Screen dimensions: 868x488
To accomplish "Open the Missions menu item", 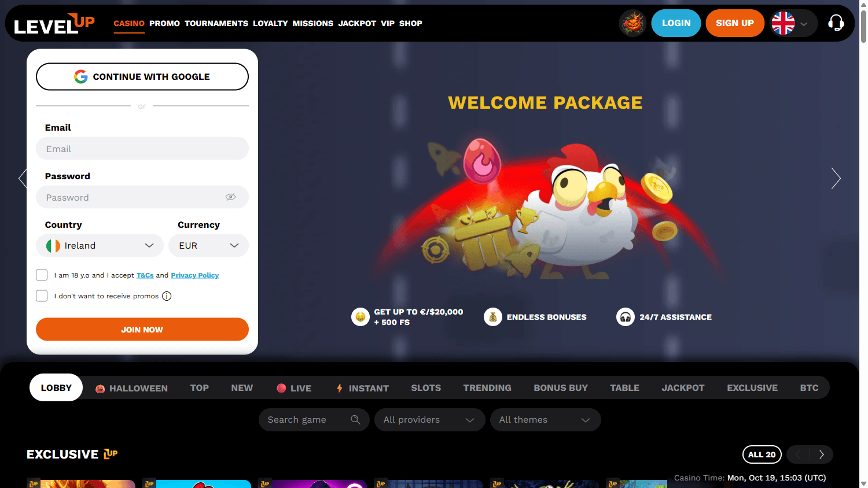I will point(313,24).
